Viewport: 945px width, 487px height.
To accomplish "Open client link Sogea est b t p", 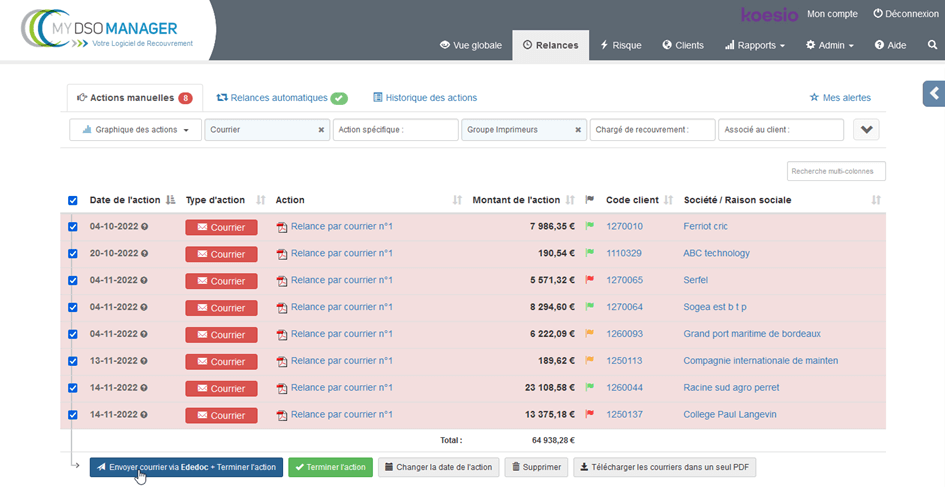I will tap(715, 307).
